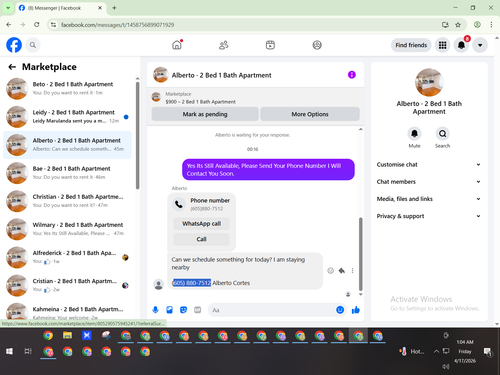Open File Explorer from the taskbar
500x375 pixels.
click(x=67, y=335)
